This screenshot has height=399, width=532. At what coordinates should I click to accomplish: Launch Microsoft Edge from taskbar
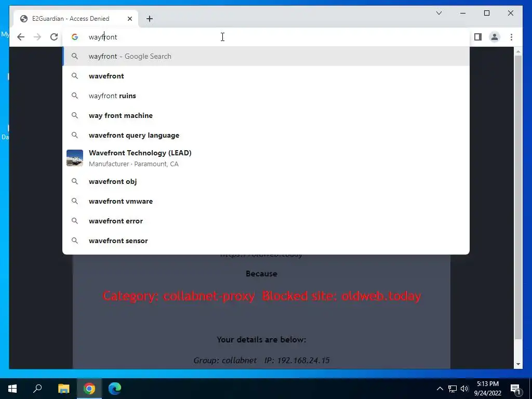115,389
